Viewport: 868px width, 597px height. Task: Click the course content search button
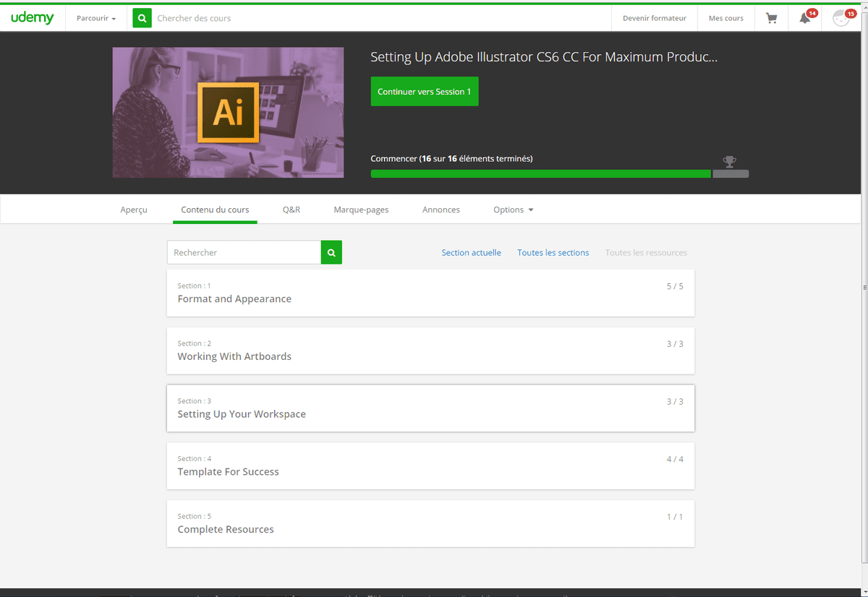click(x=331, y=252)
